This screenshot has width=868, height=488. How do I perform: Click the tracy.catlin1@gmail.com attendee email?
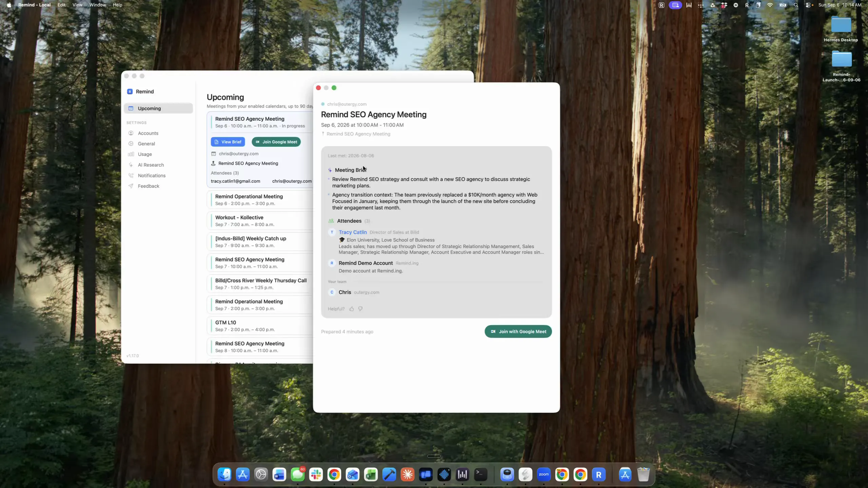(x=235, y=181)
